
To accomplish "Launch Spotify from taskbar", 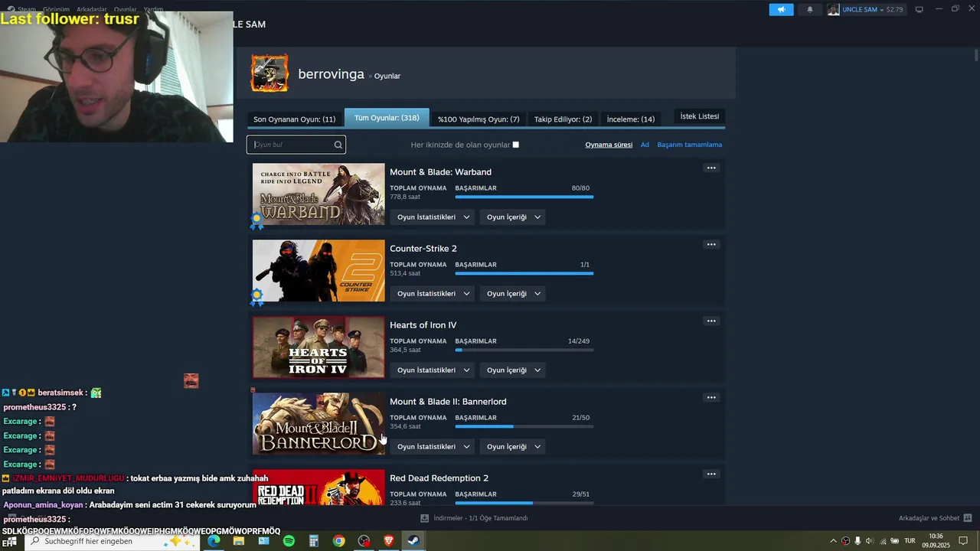I will (289, 541).
